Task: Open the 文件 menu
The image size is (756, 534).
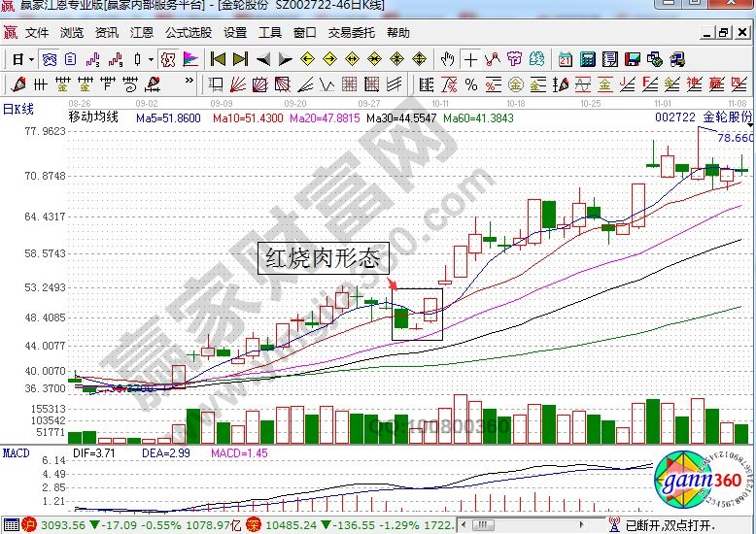Action: tap(37, 33)
